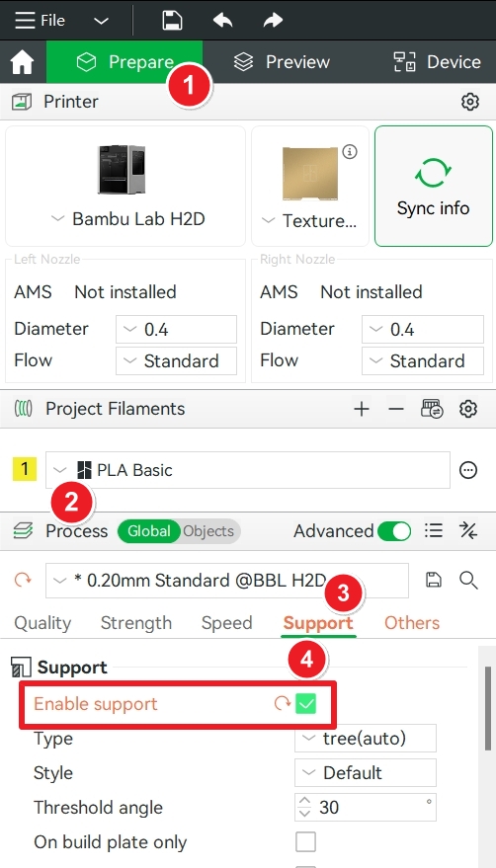Open the Device tab

(437, 61)
